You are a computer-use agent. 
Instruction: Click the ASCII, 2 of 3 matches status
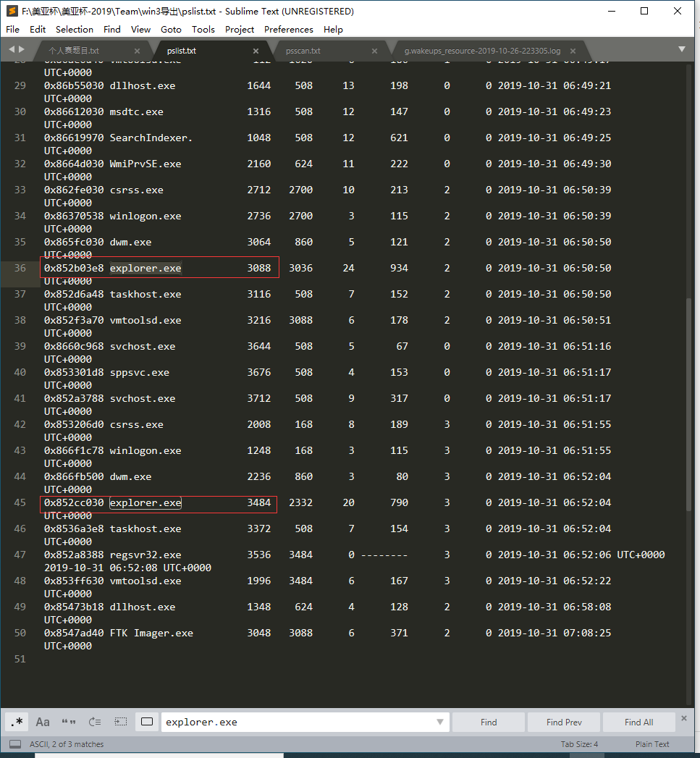pyautogui.click(x=67, y=744)
